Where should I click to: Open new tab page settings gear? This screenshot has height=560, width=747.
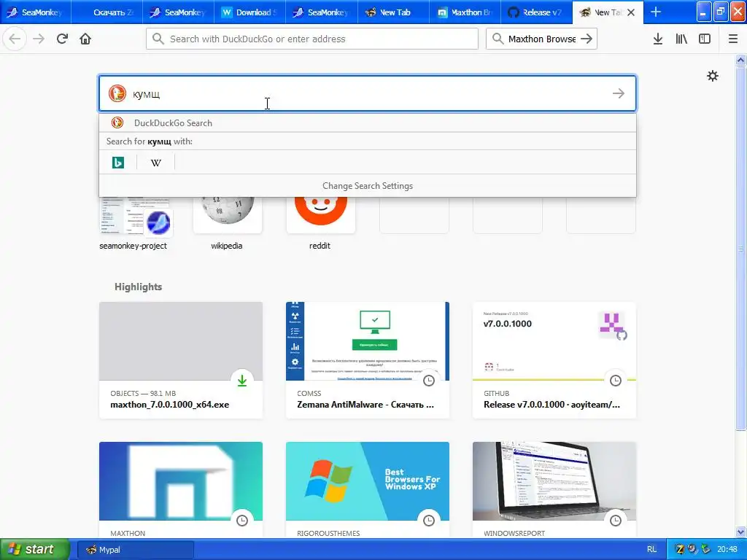(712, 76)
